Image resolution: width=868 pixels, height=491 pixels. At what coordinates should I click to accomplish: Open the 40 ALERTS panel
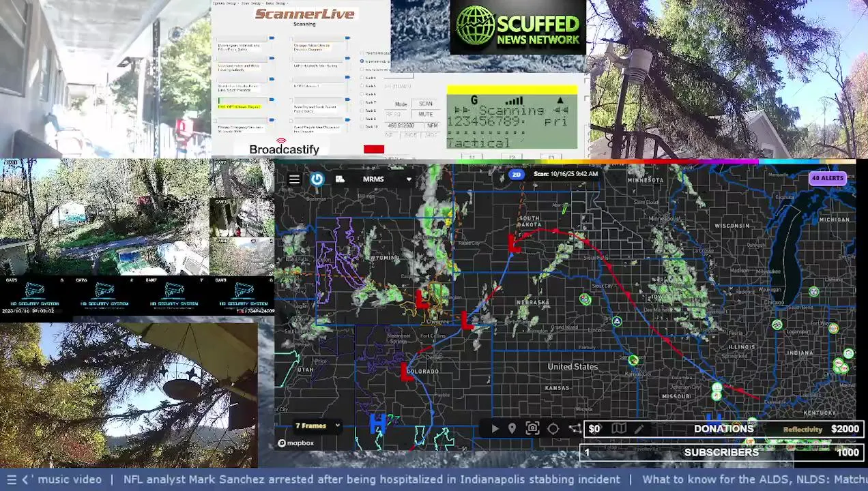(x=828, y=178)
